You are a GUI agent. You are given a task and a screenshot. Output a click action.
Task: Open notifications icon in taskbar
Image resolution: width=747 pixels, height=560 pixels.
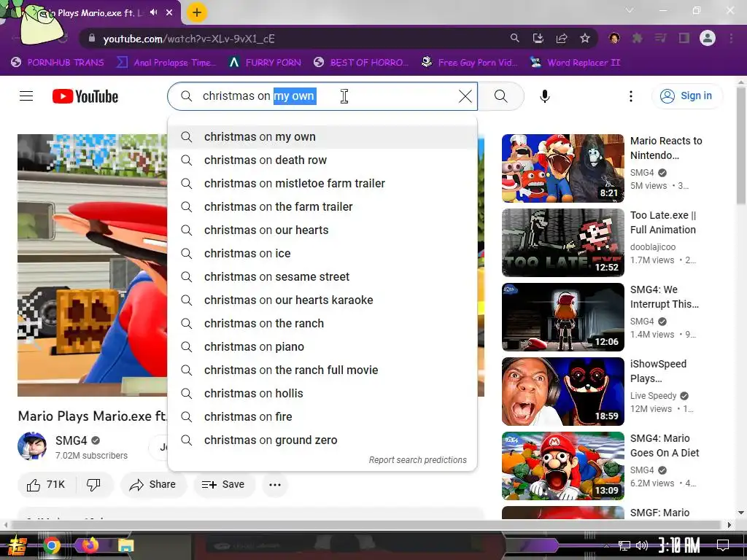pos(723,545)
